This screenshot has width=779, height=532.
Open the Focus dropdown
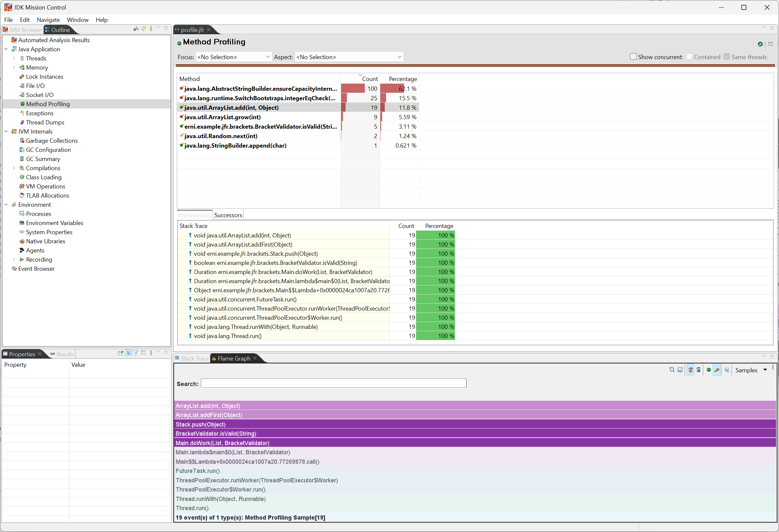click(x=233, y=57)
